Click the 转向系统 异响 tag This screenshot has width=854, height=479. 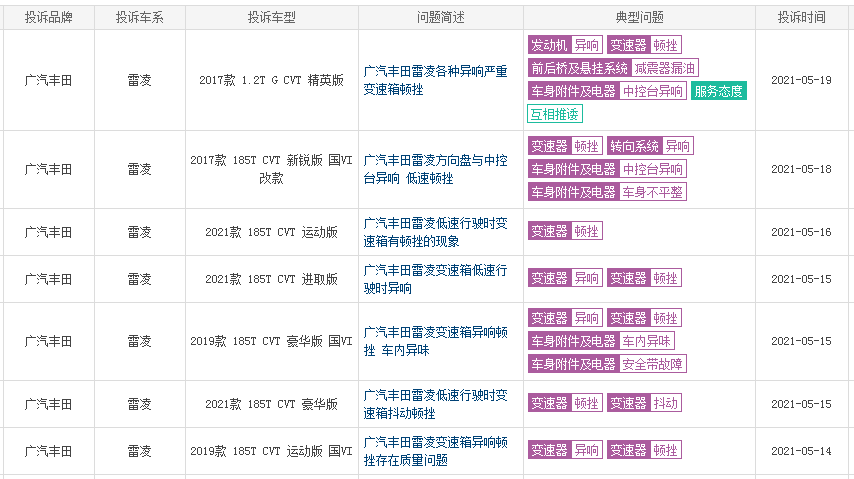pos(650,146)
